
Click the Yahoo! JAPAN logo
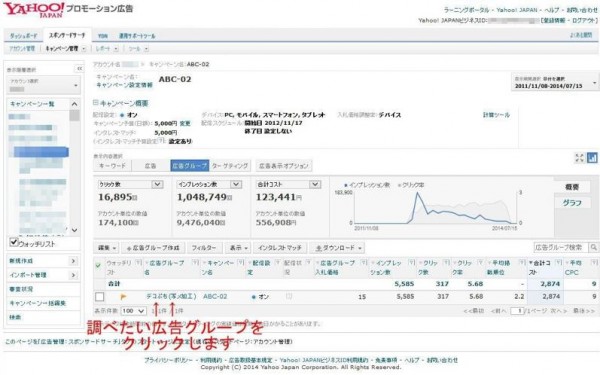(x=34, y=10)
